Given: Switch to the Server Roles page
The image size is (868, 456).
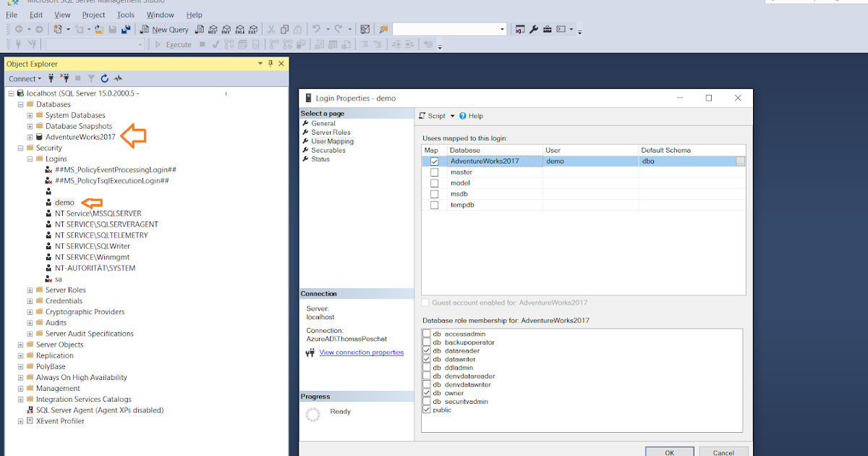Looking at the screenshot, I should point(333,132).
